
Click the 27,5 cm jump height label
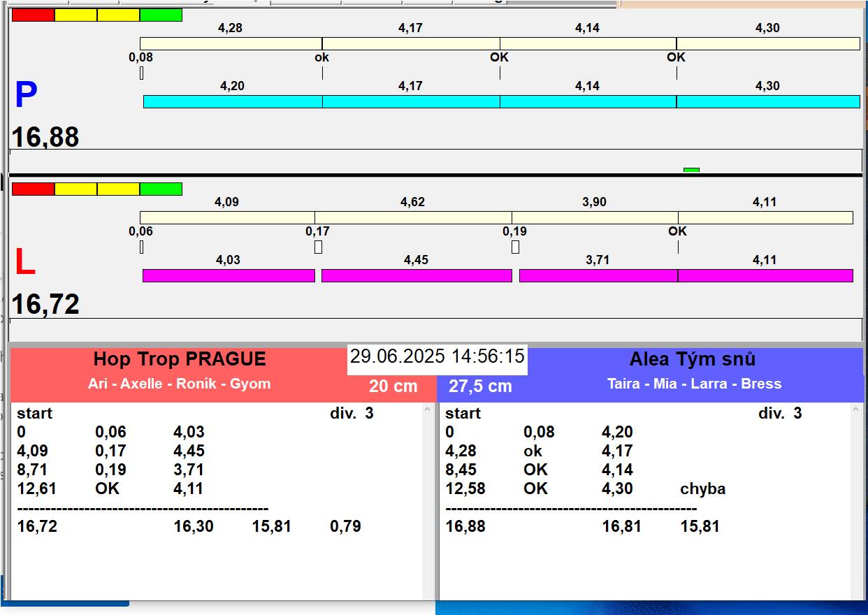click(480, 386)
